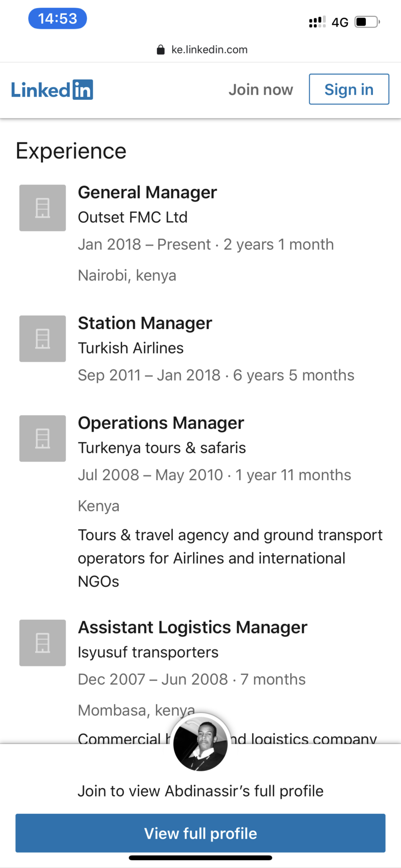Open the General Manager position title
401x868 pixels.
147,193
